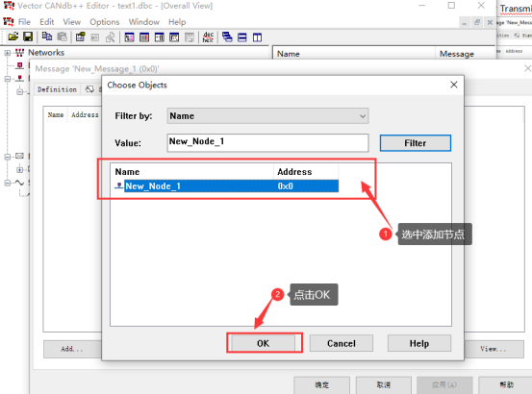The height and width of the screenshot is (394, 532).
Task: Click the Copy icon in toolbar
Action: (x=47, y=37)
